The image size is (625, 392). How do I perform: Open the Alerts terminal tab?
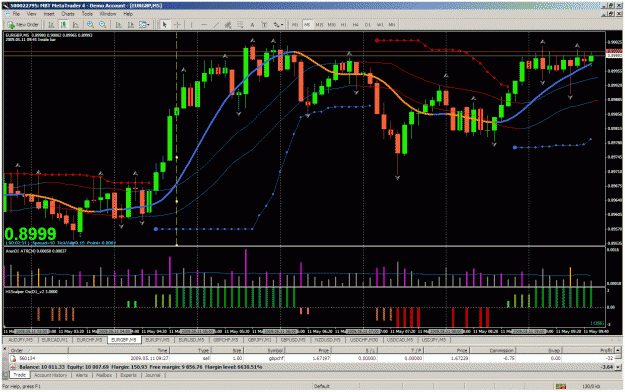82,375
